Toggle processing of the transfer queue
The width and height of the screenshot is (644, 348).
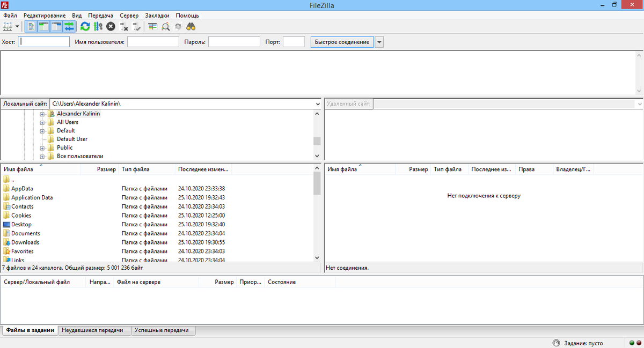tap(98, 26)
